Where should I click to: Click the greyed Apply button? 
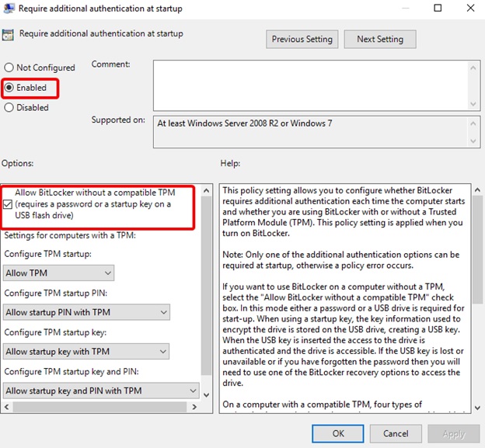tap(454, 433)
